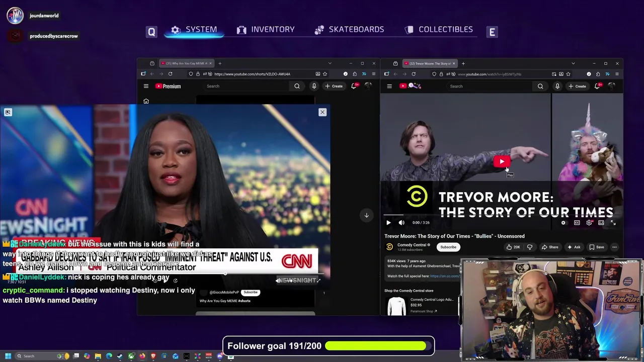Open the INVENTORY tab in game menu

(x=266, y=30)
